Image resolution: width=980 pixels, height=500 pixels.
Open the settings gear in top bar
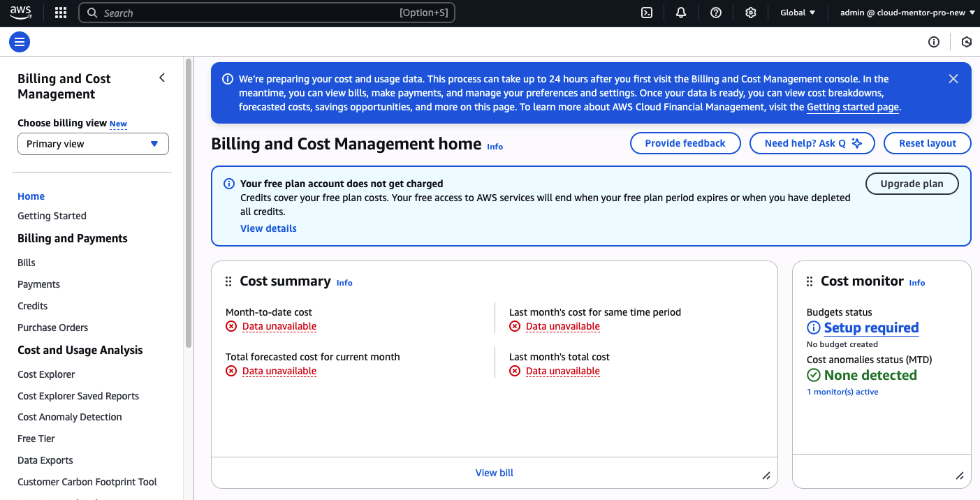(751, 13)
